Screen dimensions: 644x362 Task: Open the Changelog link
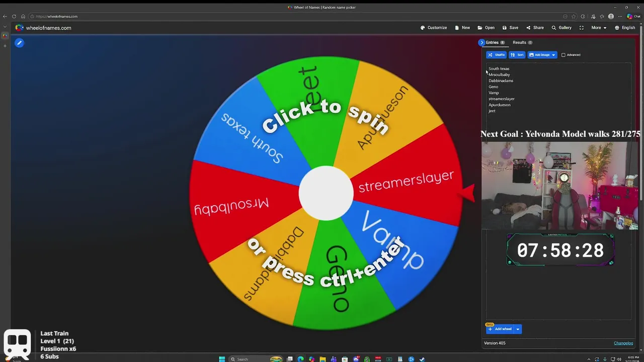coord(623,343)
